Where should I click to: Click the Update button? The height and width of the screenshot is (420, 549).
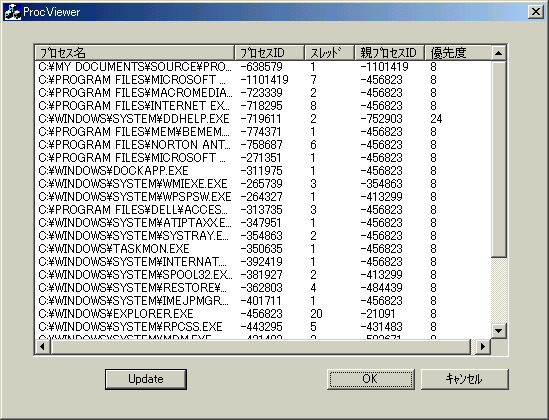(x=146, y=379)
